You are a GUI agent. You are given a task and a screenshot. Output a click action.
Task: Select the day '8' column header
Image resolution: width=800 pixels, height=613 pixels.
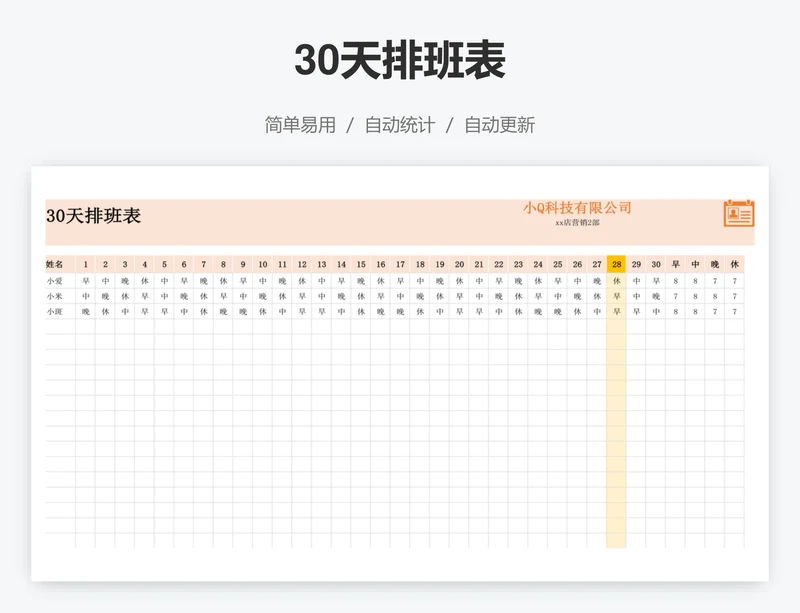(223, 264)
